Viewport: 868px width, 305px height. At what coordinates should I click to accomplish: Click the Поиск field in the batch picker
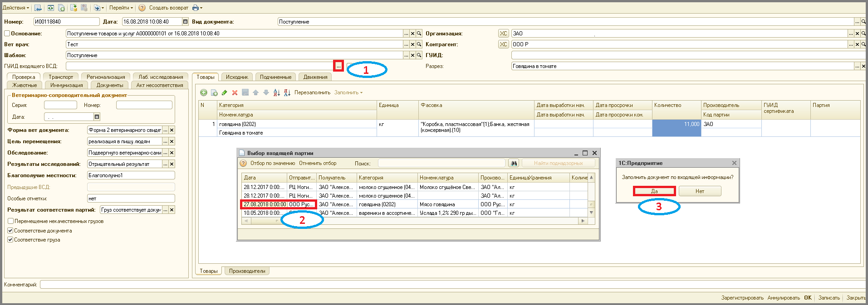point(441,163)
